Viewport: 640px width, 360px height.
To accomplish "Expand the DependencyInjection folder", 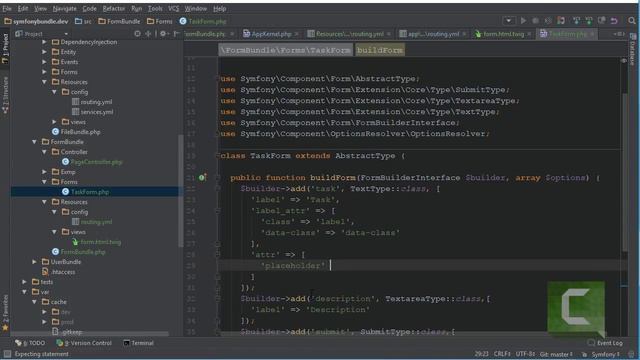I will tap(44, 42).
